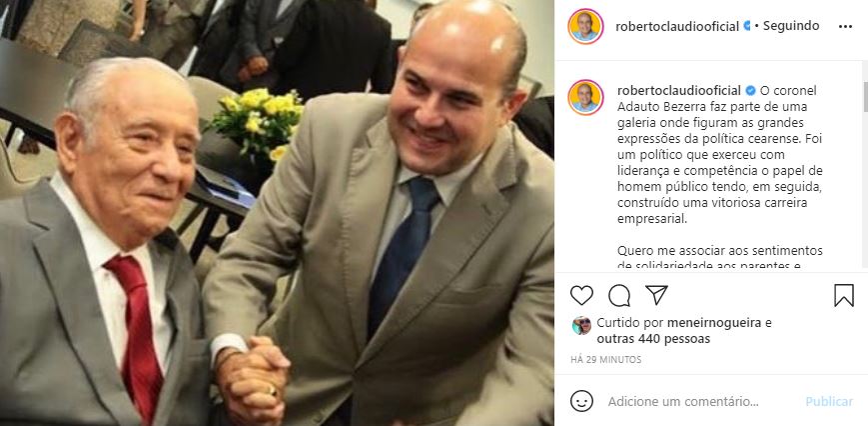868x426 pixels.
Task: Click the HÁ 29 MINUTOS timestamp
Action: [605, 360]
